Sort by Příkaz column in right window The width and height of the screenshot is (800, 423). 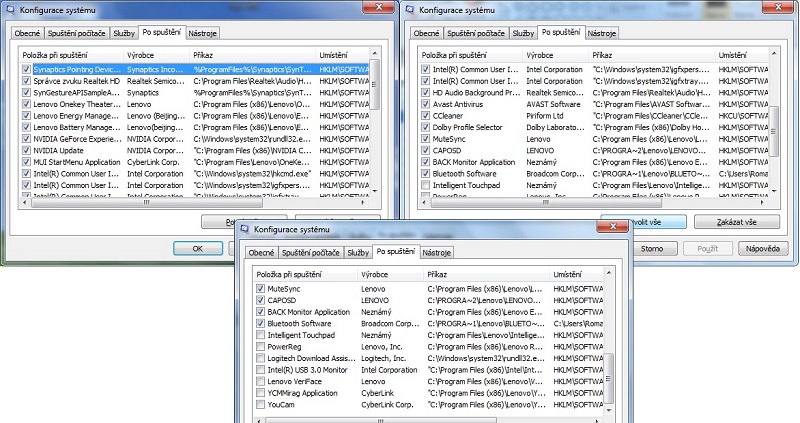click(652, 55)
